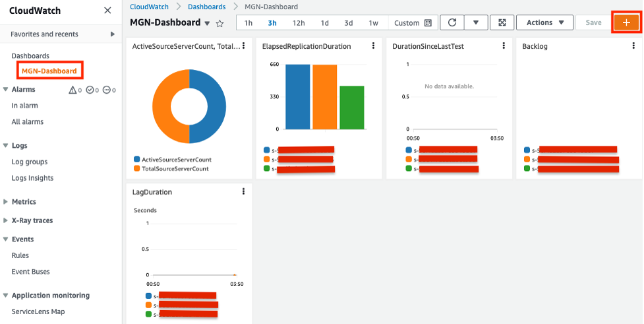Select the 3h time range
This screenshot has height=324, width=644.
(272, 23)
